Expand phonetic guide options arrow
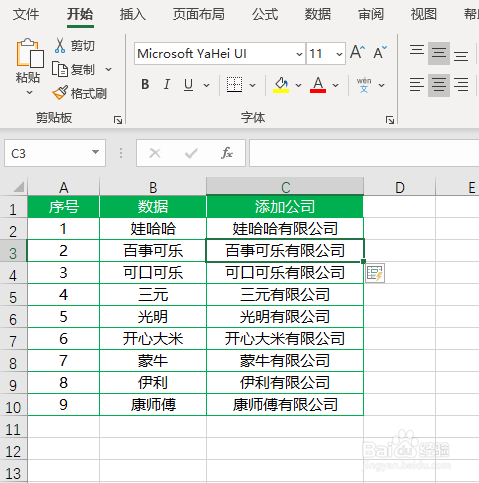Viewport: 479px width, 483px height. [x=381, y=85]
